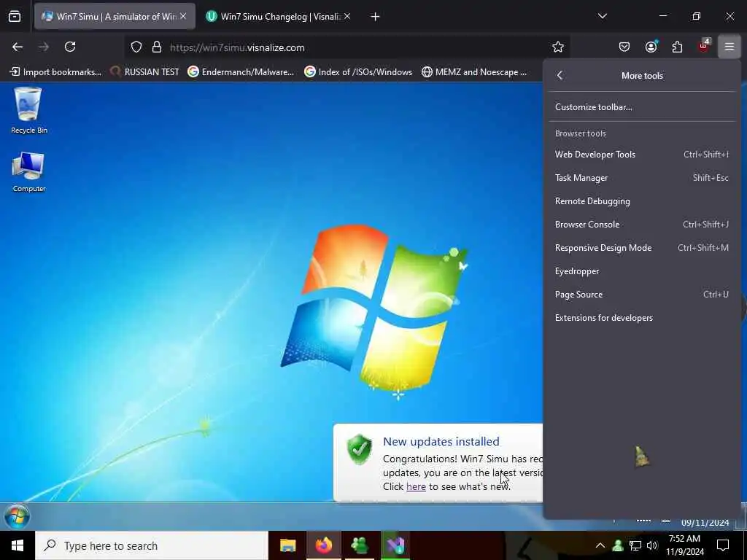Open a new tab with plus button
The height and width of the screenshot is (560, 747).
tap(375, 17)
